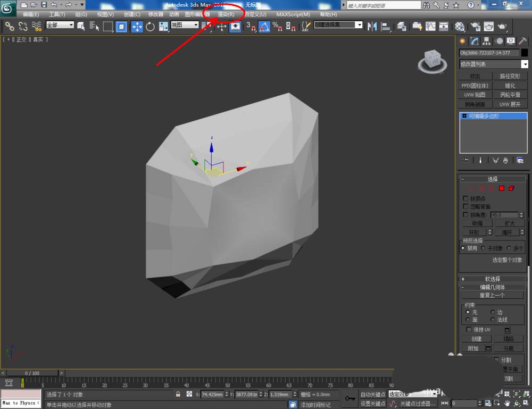Click the 重复上一个 button
This screenshot has height=409, width=532.
(x=492, y=295)
